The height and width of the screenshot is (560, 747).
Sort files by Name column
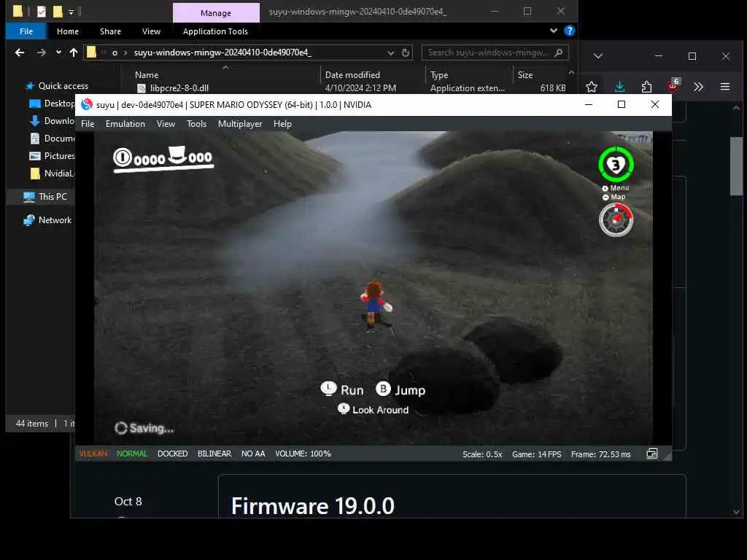147,75
